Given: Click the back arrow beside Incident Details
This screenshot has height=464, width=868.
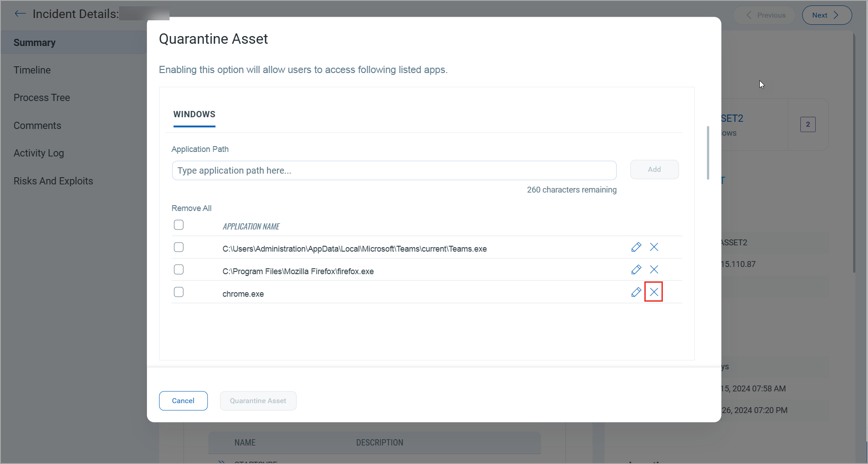Looking at the screenshot, I should pos(20,14).
